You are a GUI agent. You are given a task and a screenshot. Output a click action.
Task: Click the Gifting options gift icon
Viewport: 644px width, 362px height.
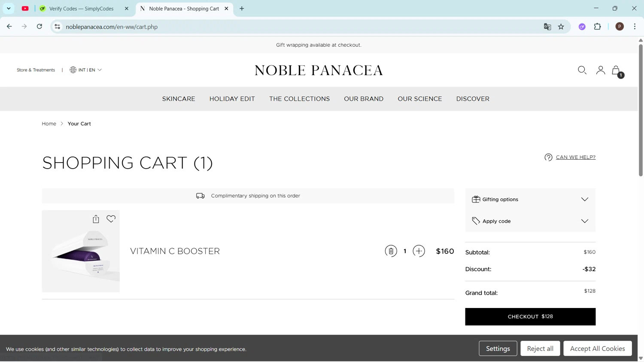[x=476, y=199]
